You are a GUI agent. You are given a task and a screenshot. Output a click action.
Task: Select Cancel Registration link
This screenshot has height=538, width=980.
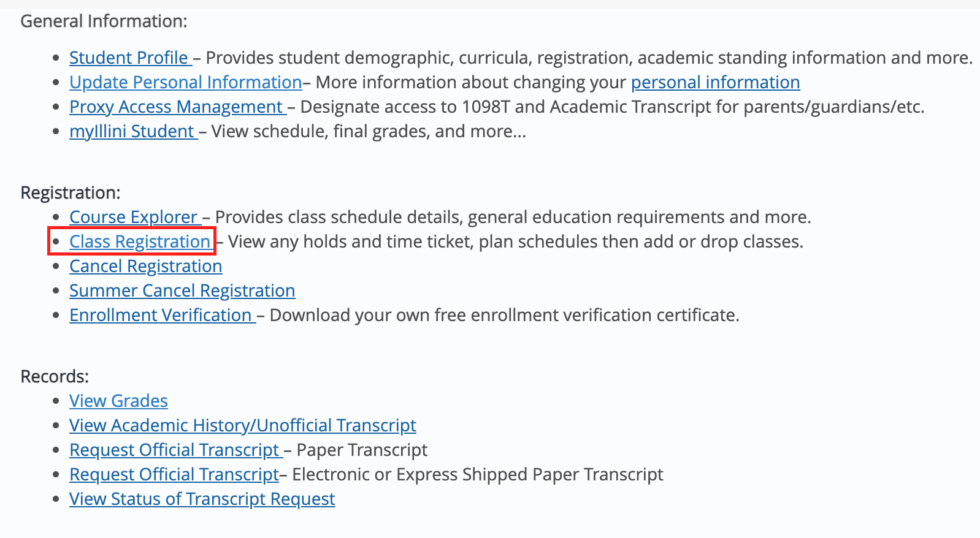pyautogui.click(x=146, y=266)
